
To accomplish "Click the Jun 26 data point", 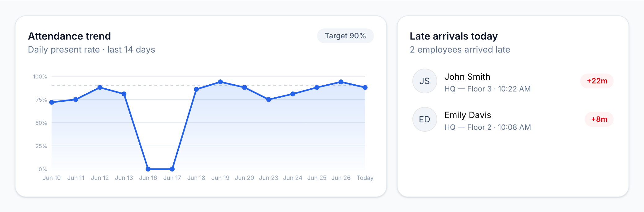I will click(x=341, y=82).
